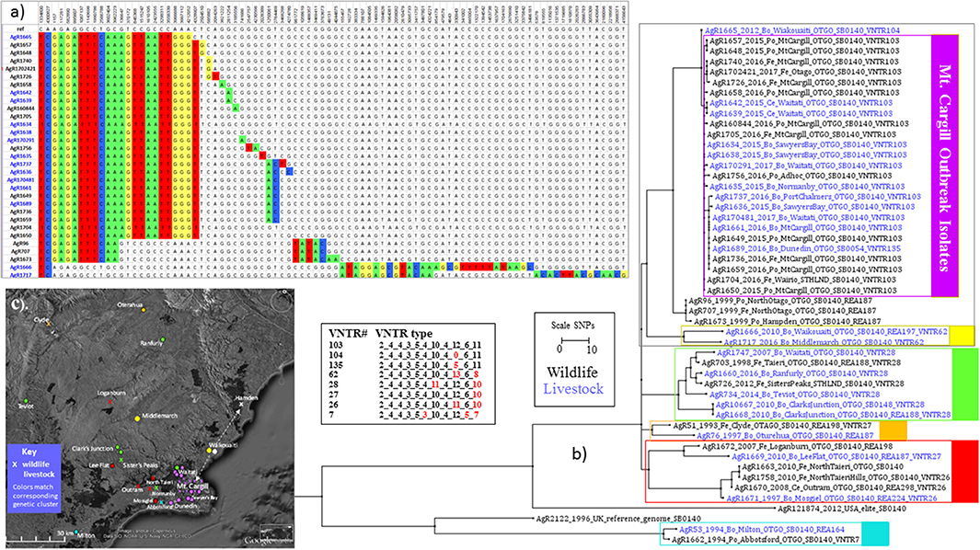This screenshot has width=980, height=550.
Task: Click the Middlemarch label on the map
Action: [x=159, y=416]
